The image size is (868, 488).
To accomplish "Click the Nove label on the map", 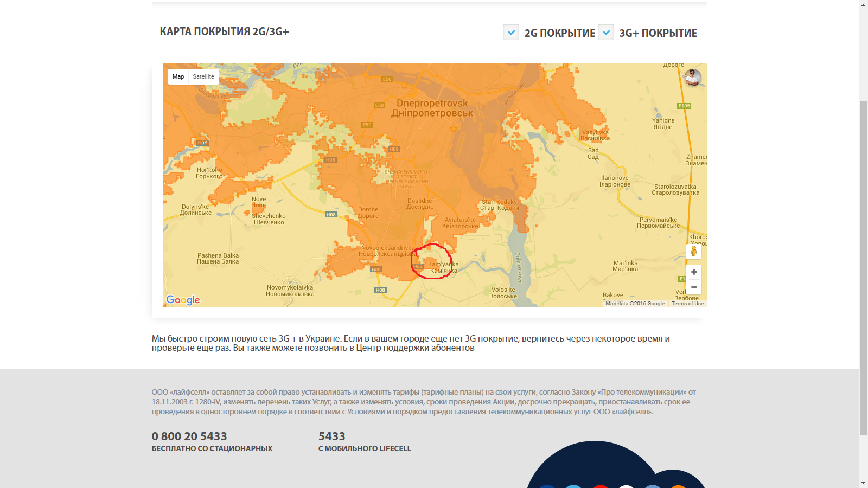I will click(259, 202).
